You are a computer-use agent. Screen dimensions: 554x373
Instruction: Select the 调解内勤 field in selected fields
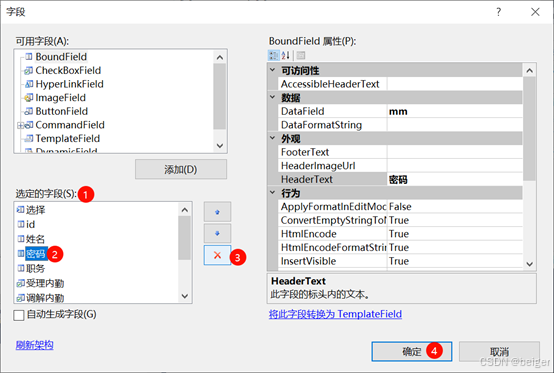(x=45, y=298)
